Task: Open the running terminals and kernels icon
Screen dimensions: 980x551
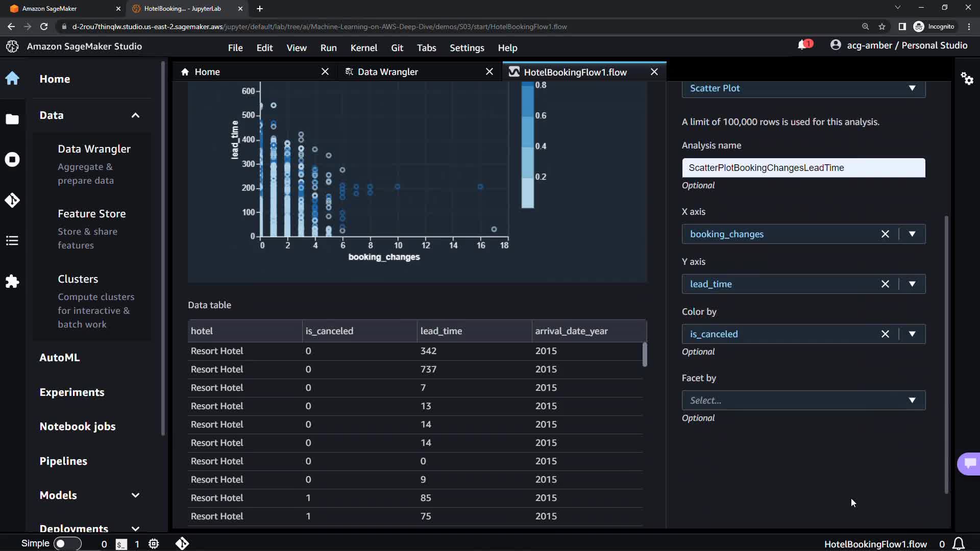Action: coord(12,160)
